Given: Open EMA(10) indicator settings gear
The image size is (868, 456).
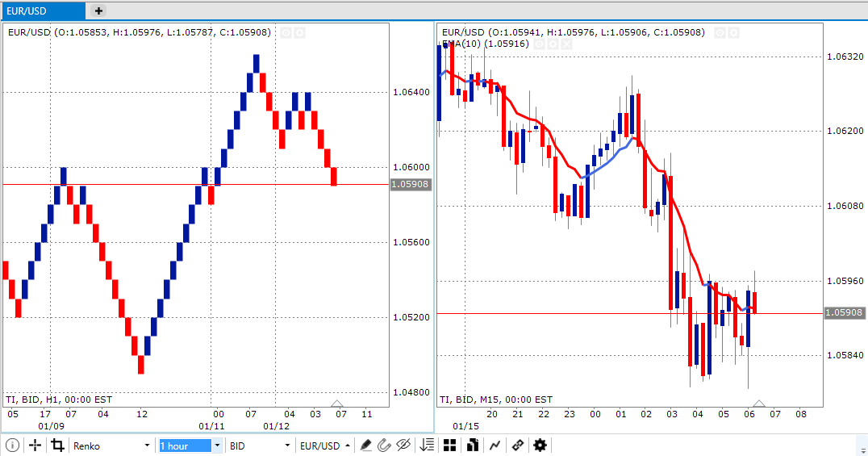Looking at the screenshot, I should click(x=553, y=44).
